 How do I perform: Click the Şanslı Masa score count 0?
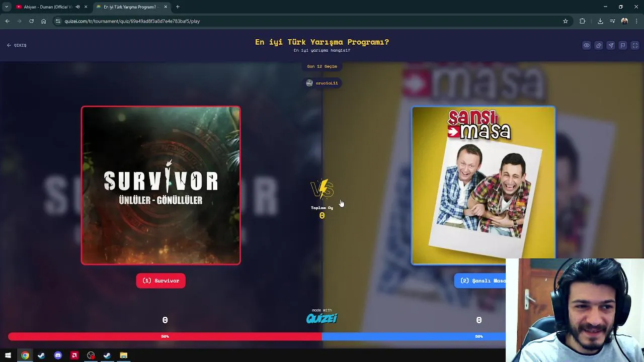point(479,320)
